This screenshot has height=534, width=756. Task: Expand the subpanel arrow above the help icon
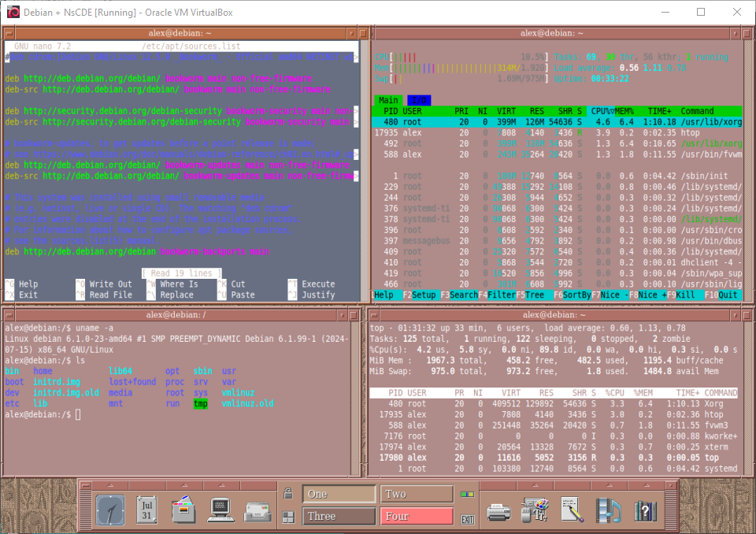coord(645,485)
